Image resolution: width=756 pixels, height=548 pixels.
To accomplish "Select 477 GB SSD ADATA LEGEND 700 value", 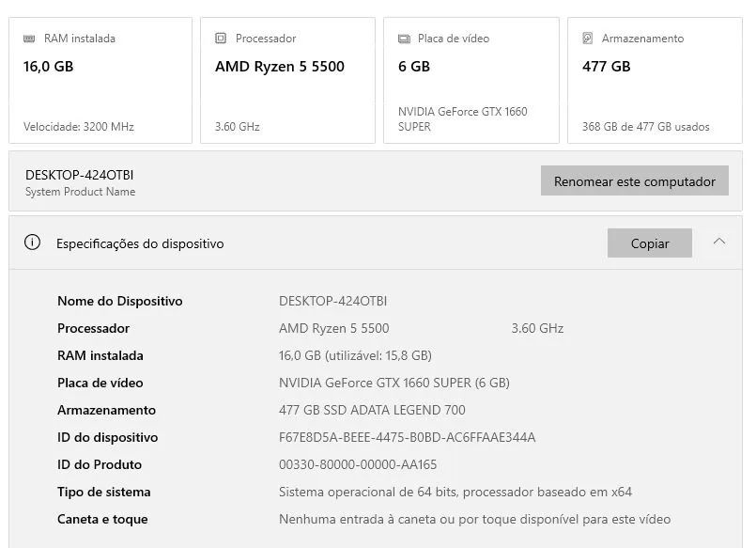I will point(372,410).
